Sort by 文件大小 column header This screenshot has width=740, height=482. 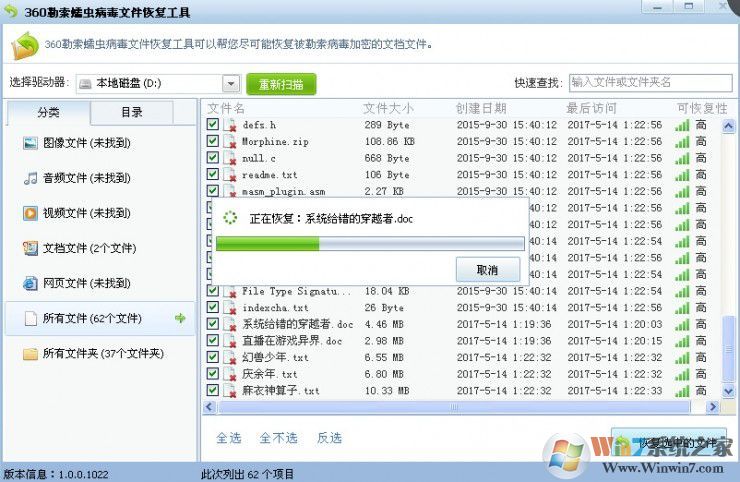(x=388, y=109)
